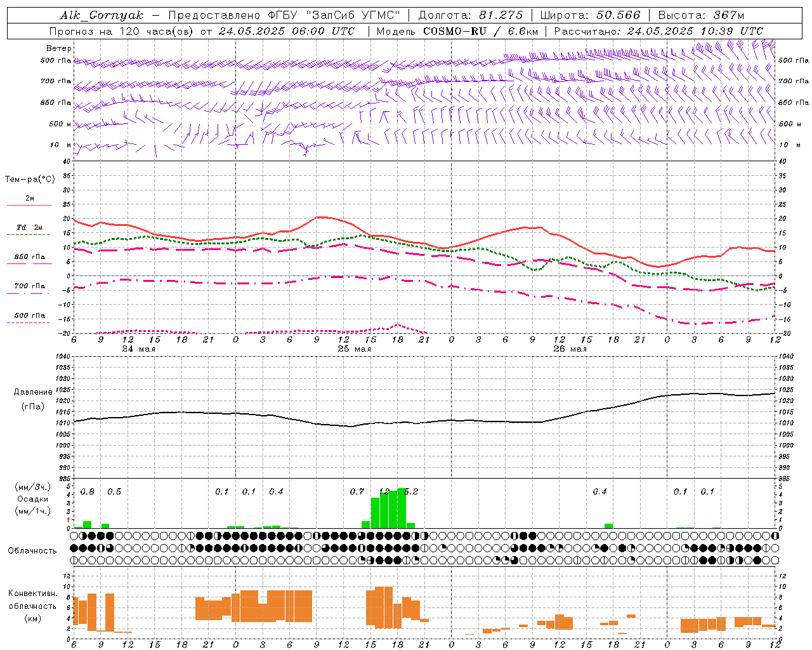Click the Тем-ра(°C) axis label
812x650 pixels.
[30, 180]
